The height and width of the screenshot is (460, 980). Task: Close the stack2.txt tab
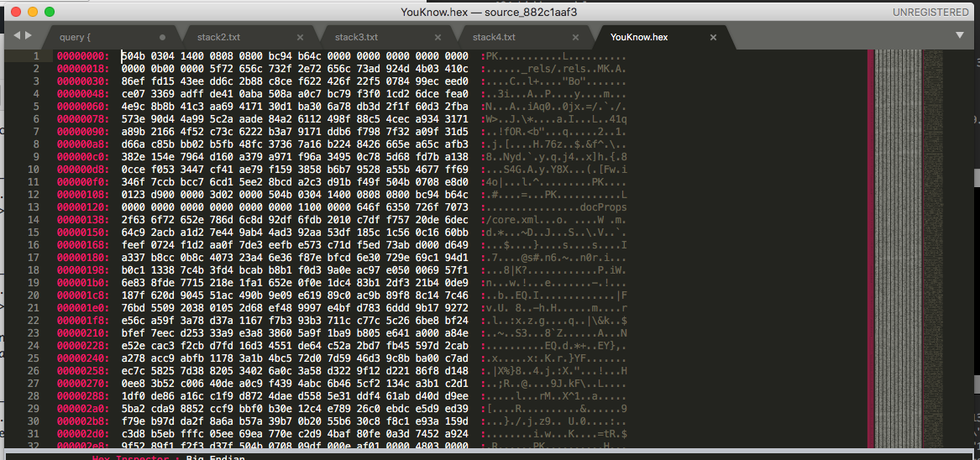(x=300, y=38)
